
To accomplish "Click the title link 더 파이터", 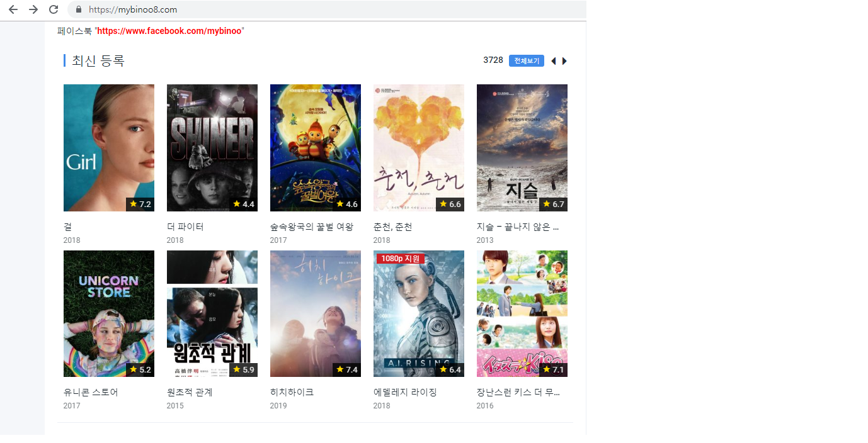I will (x=185, y=227).
